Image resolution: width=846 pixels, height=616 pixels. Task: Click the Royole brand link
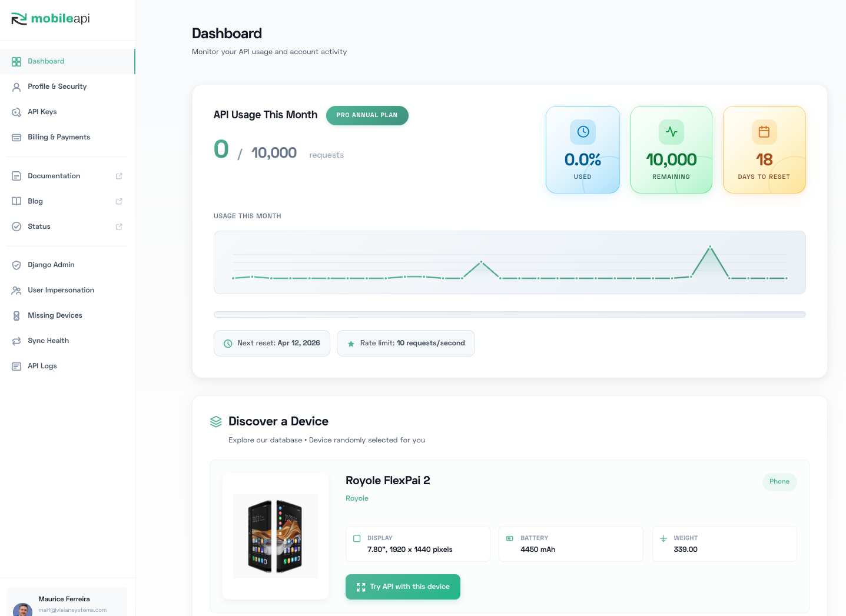357,498
